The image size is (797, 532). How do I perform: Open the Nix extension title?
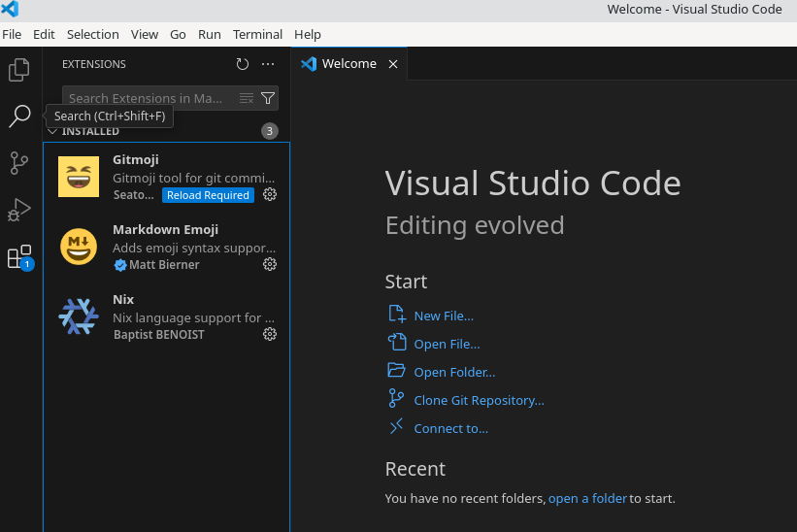[x=123, y=299]
